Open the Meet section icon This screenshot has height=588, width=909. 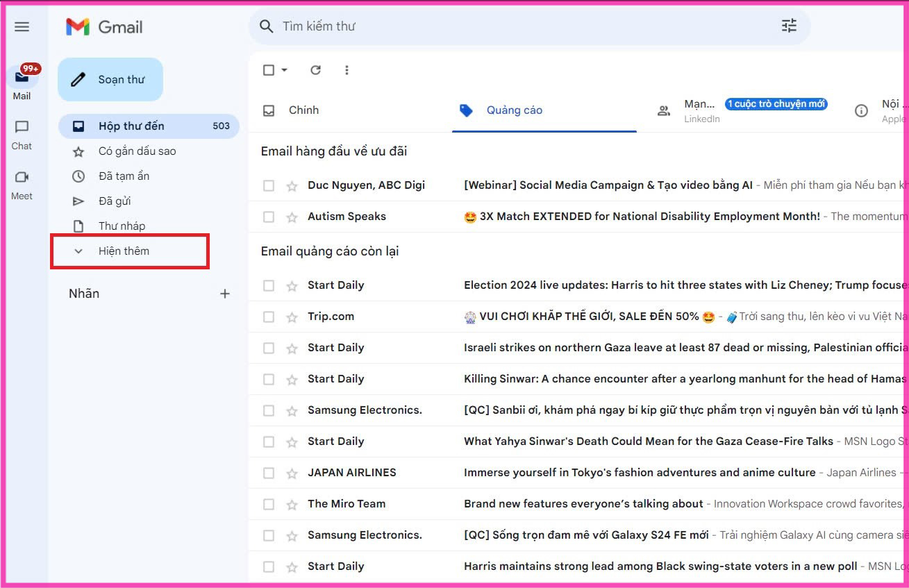[22, 177]
